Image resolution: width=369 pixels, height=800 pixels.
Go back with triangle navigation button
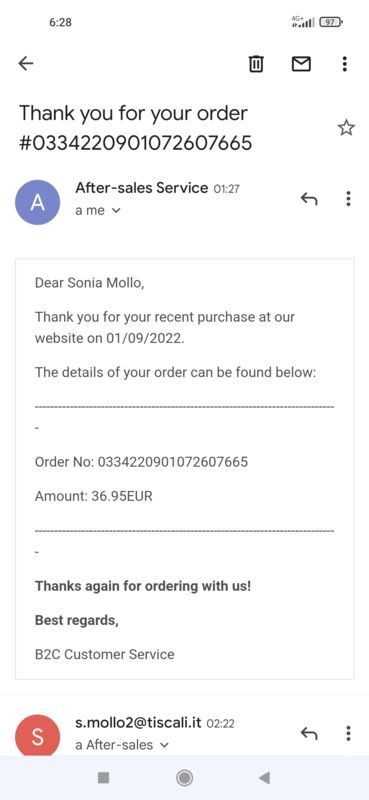(x=264, y=778)
